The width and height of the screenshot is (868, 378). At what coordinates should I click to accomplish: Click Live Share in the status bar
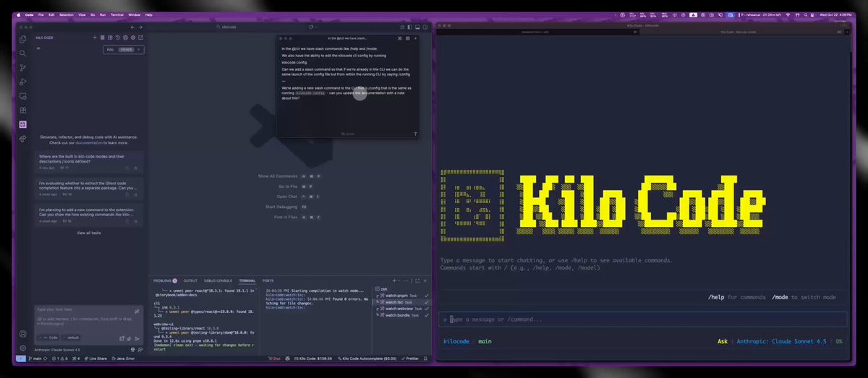pyautogui.click(x=97, y=358)
